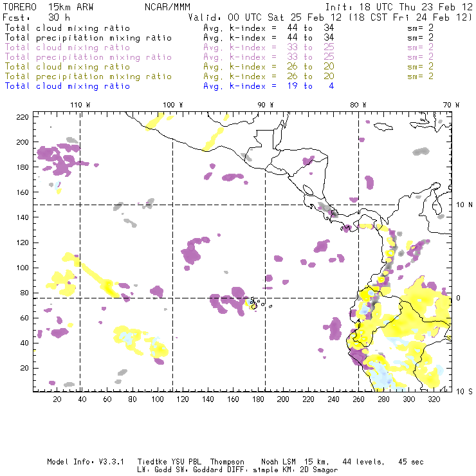Click the '80 W' longitude label
This screenshot has width=476, height=476.
coord(358,105)
